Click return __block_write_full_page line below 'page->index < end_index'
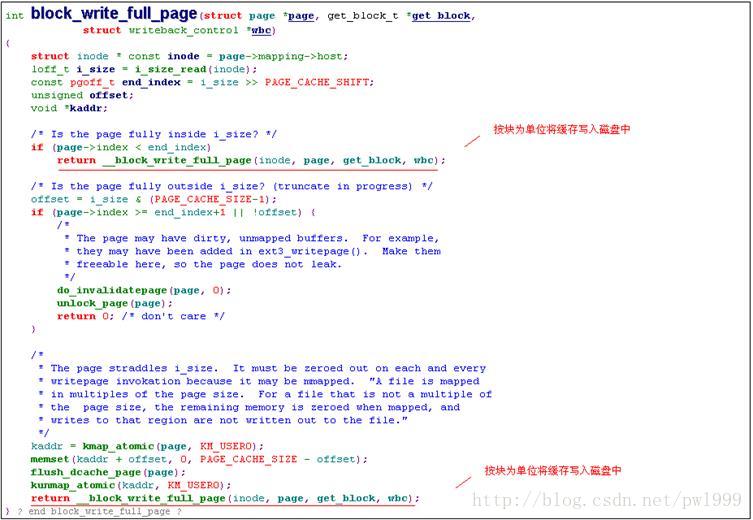Viewport: 753px width, 520px height. coord(251,160)
